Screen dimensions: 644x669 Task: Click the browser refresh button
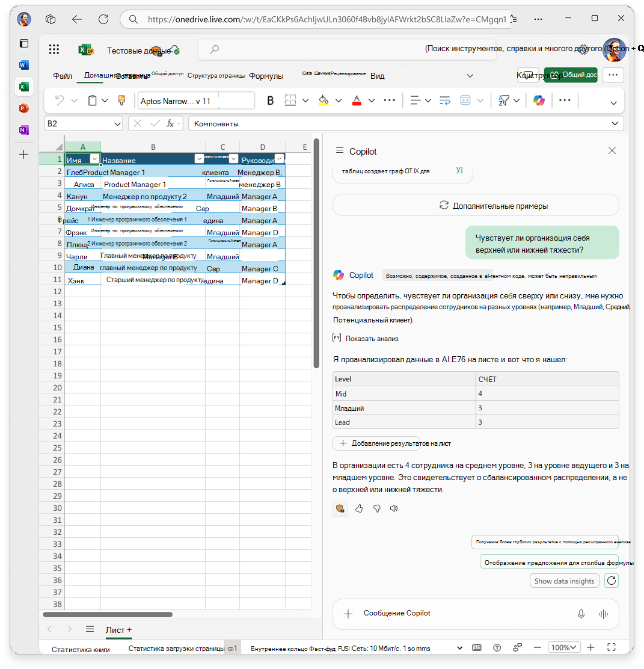[x=103, y=19]
